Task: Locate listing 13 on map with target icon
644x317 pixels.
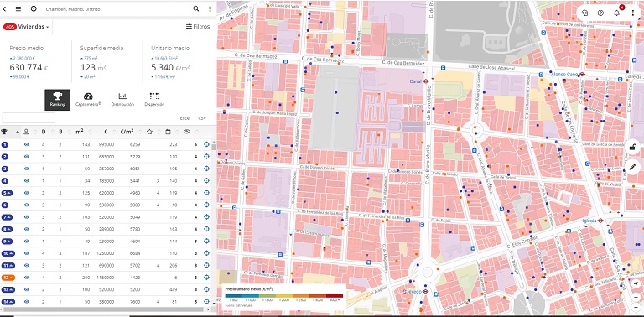Action: [x=206, y=289]
